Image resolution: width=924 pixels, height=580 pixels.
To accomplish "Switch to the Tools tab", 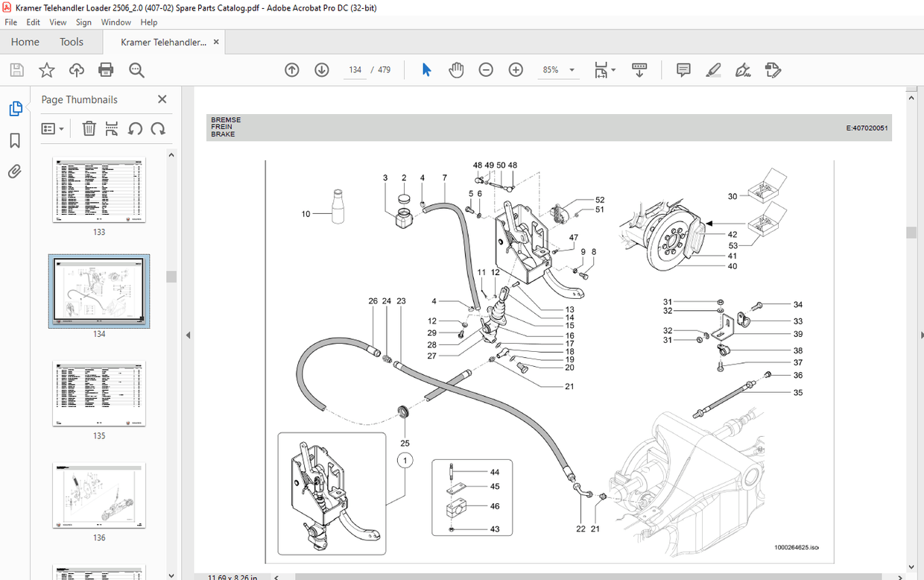I will click(72, 42).
